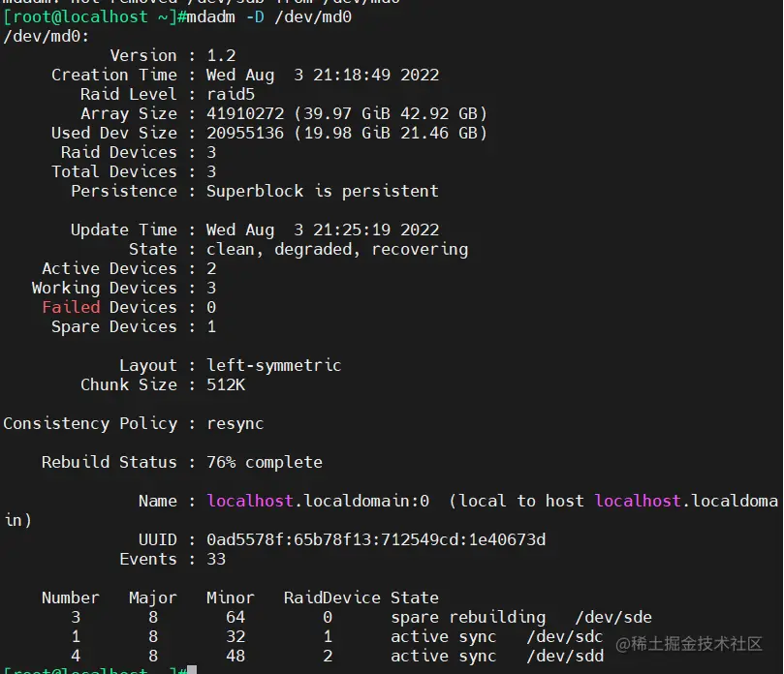Click the '/dev/md0:' header line
Image resolution: width=784 pixels, height=674 pixels.
tap(46, 37)
